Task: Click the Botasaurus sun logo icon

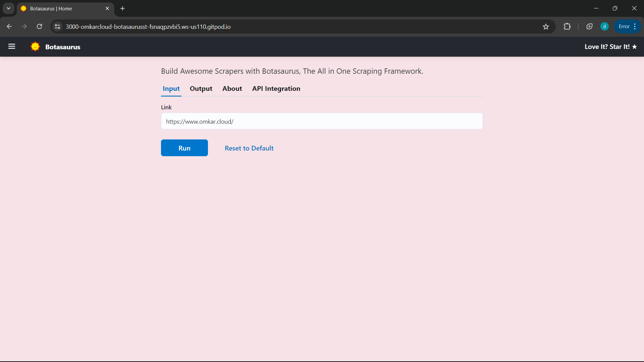Action: click(x=35, y=47)
